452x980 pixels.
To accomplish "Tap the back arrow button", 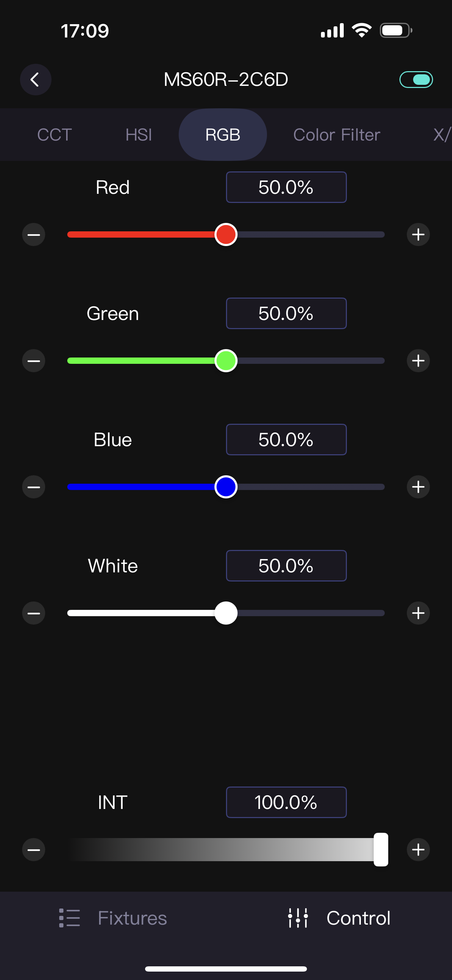I will [x=35, y=80].
